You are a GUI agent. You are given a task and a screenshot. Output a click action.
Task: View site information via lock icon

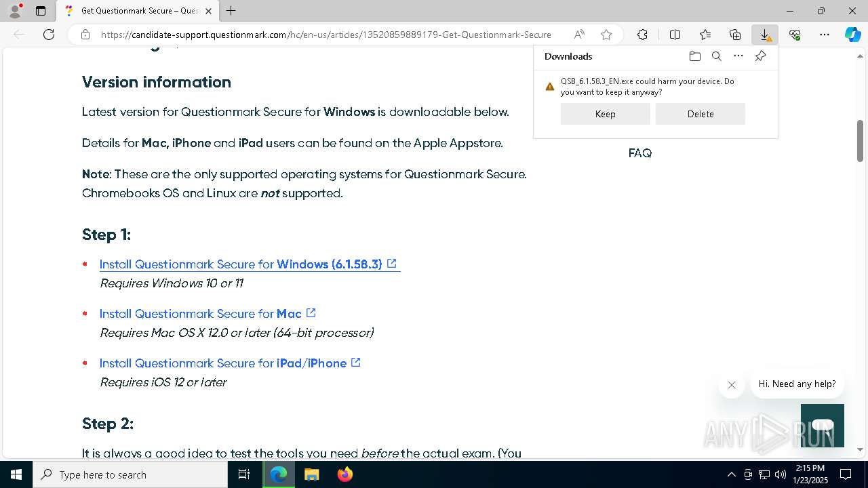(85, 35)
